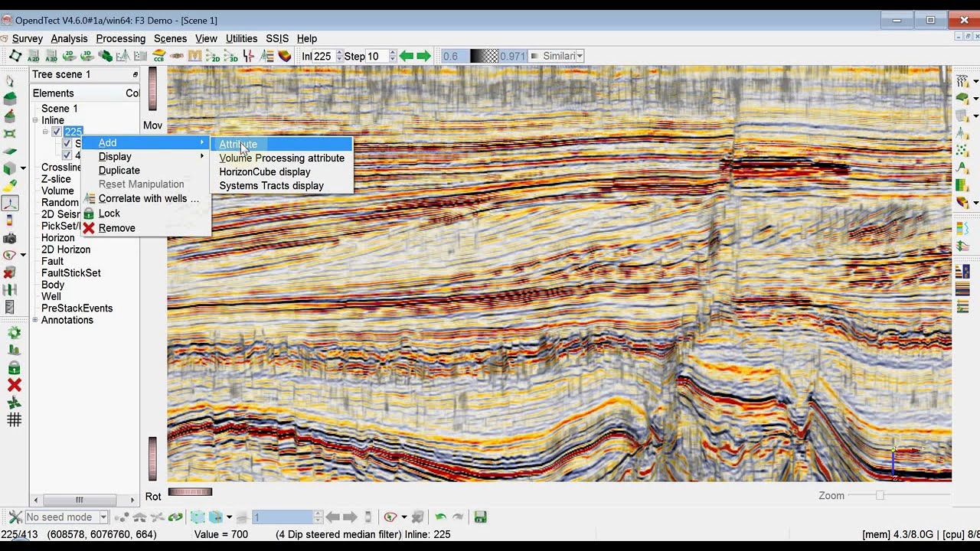Open the 3D attribute set editor icon
Screen dimensions: 980x551
pyautogui.click(x=51, y=56)
